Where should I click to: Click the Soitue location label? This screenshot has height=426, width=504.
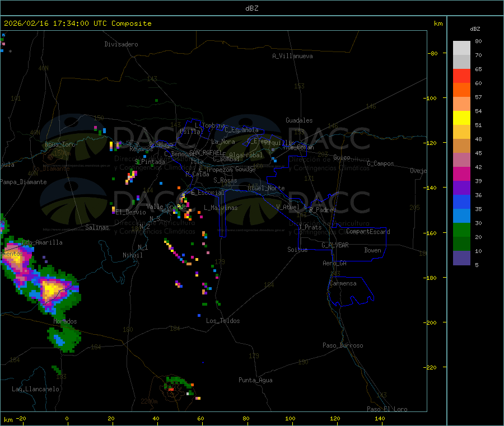[297, 250]
